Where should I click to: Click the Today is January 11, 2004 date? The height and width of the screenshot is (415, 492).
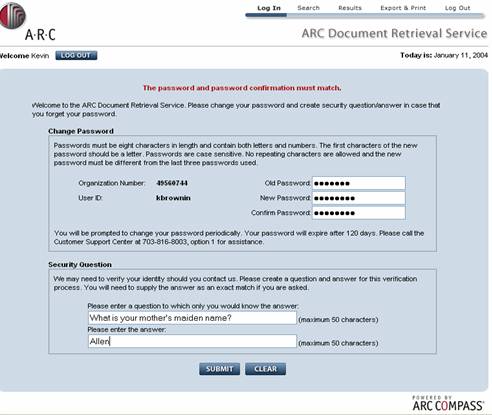coord(444,55)
